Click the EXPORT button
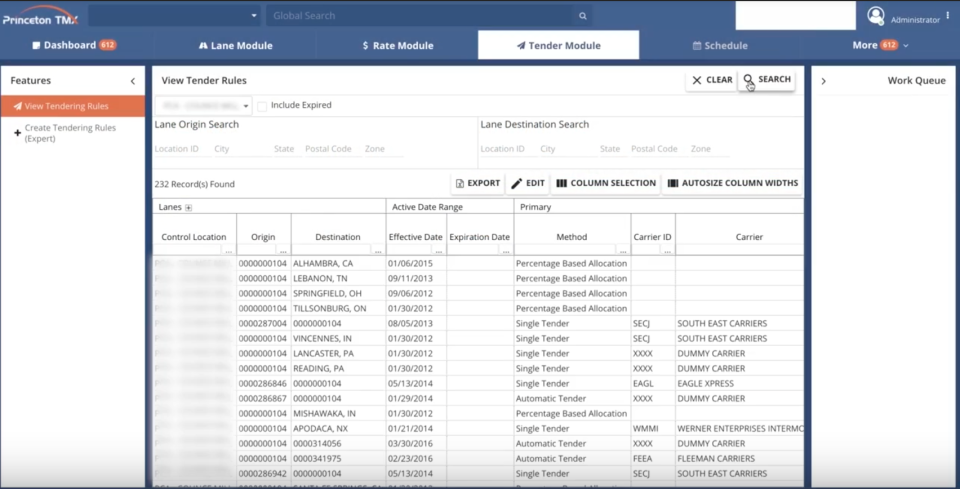The image size is (960, 489). 478,183
